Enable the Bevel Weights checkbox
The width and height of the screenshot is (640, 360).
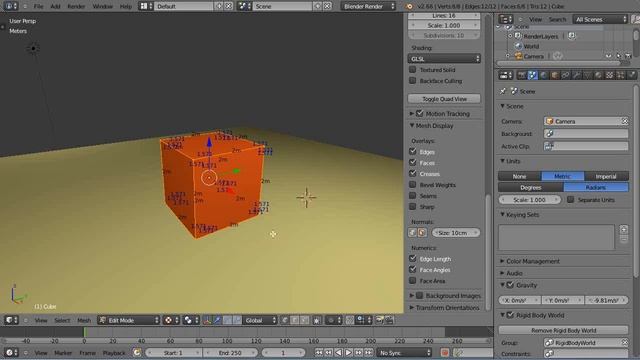[413, 184]
